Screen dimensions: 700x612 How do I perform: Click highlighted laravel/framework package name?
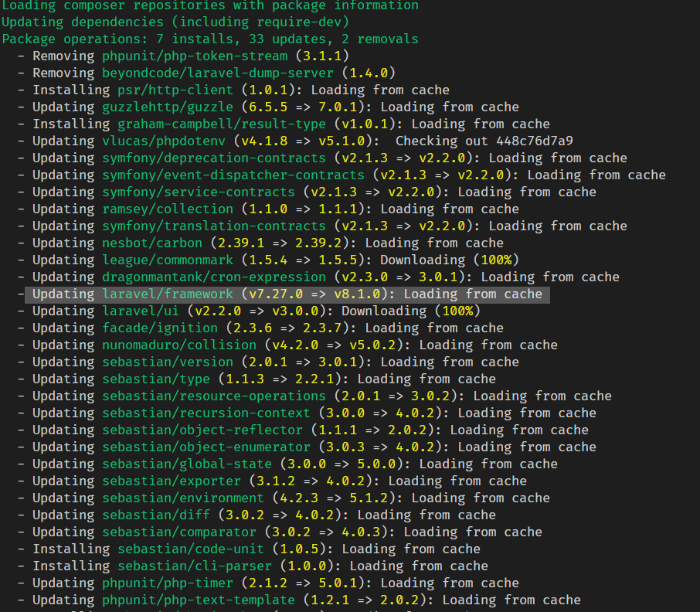pos(168,294)
